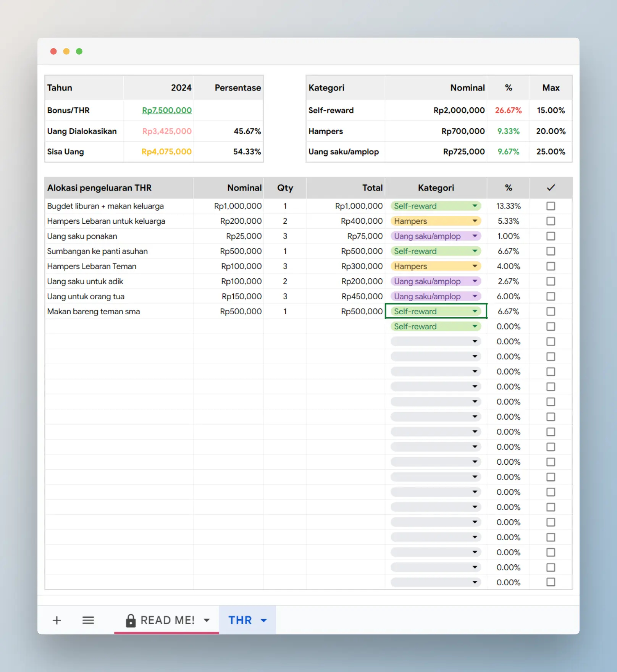Screen dimensions: 617x672
Task: Check the Uang saku ponakan row checkbox
Action: (x=551, y=236)
